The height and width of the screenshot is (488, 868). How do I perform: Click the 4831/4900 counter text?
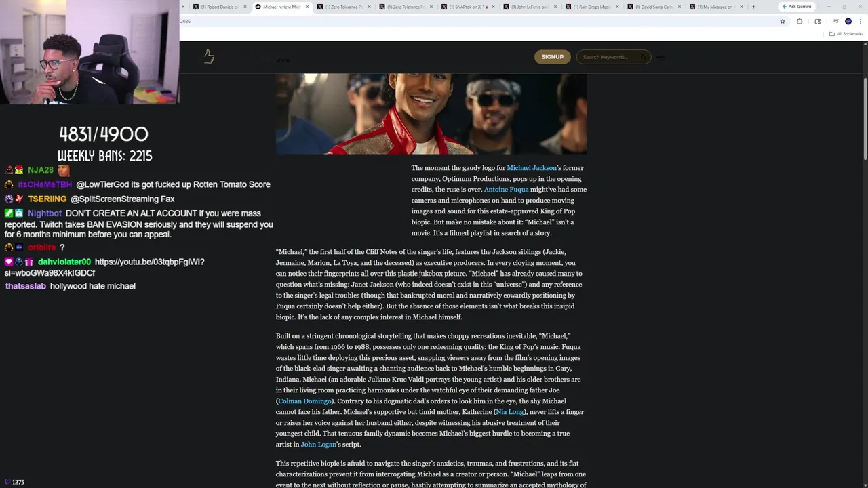tap(103, 134)
